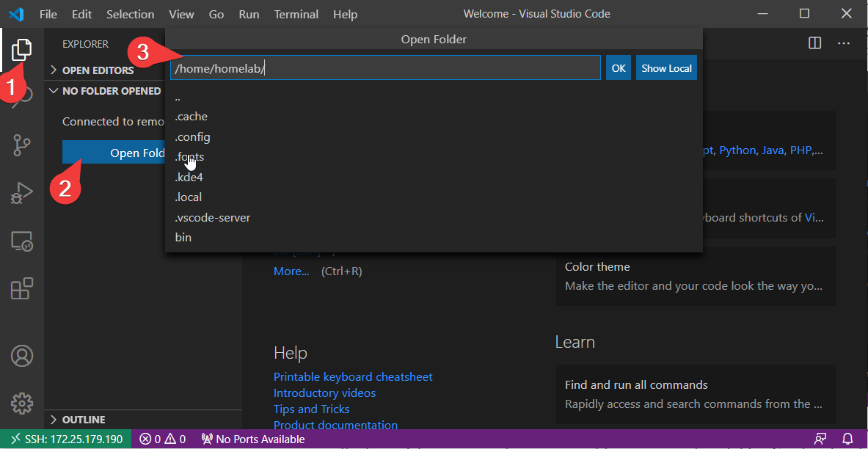Select the .cache folder entry
868x449 pixels.
[x=434, y=117]
